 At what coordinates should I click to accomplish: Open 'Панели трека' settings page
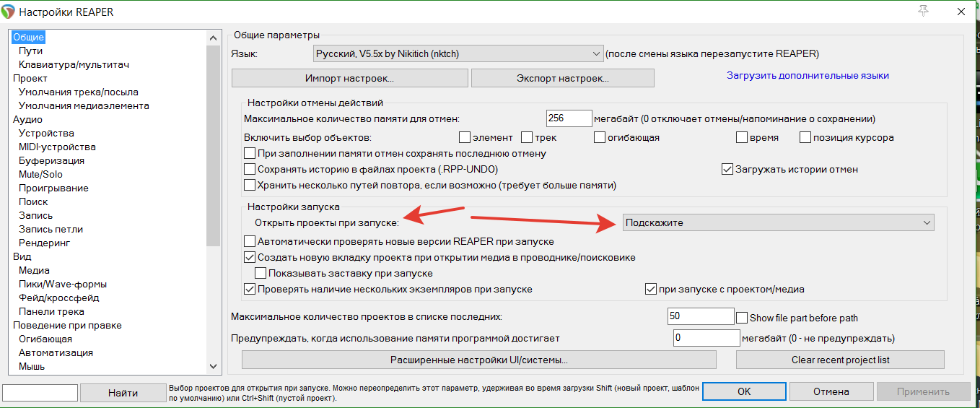tap(51, 311)
